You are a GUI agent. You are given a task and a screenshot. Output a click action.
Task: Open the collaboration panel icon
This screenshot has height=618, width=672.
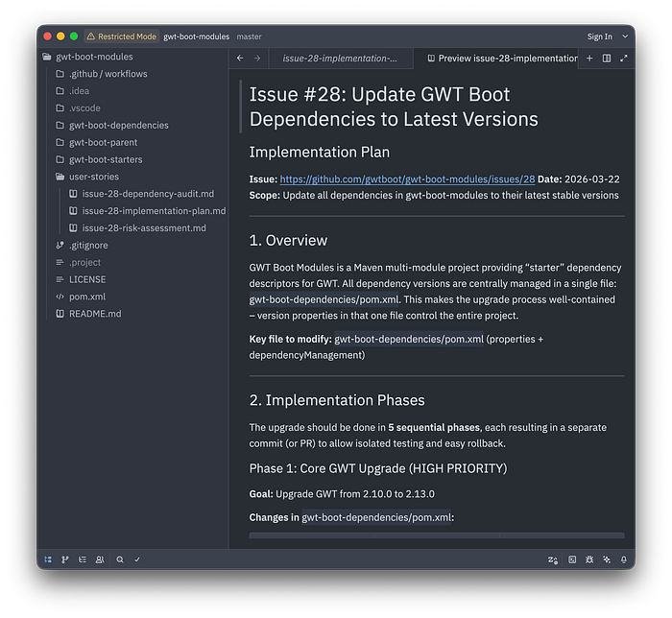click(100, 559)
